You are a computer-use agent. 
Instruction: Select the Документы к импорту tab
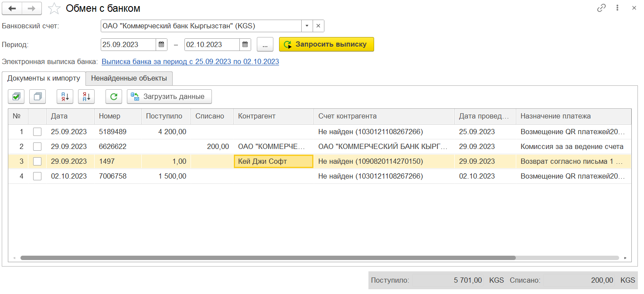[x=44, y=78]
